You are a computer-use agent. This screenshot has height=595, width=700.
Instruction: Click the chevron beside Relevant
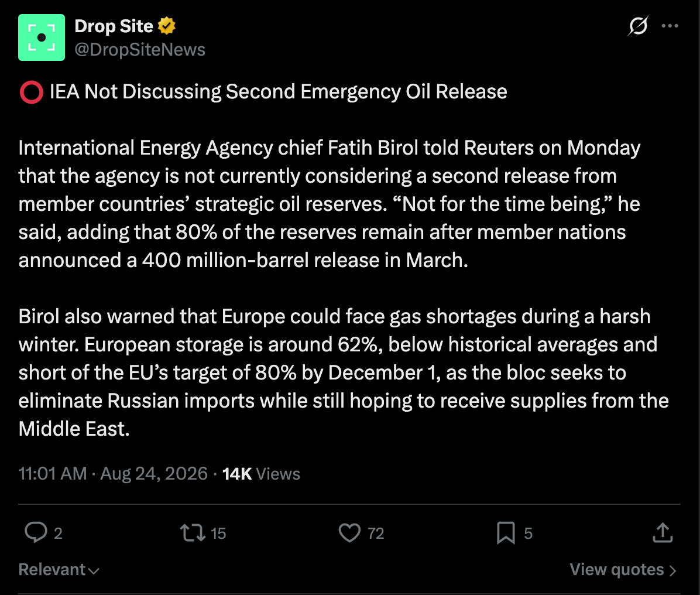coord(94,571)
